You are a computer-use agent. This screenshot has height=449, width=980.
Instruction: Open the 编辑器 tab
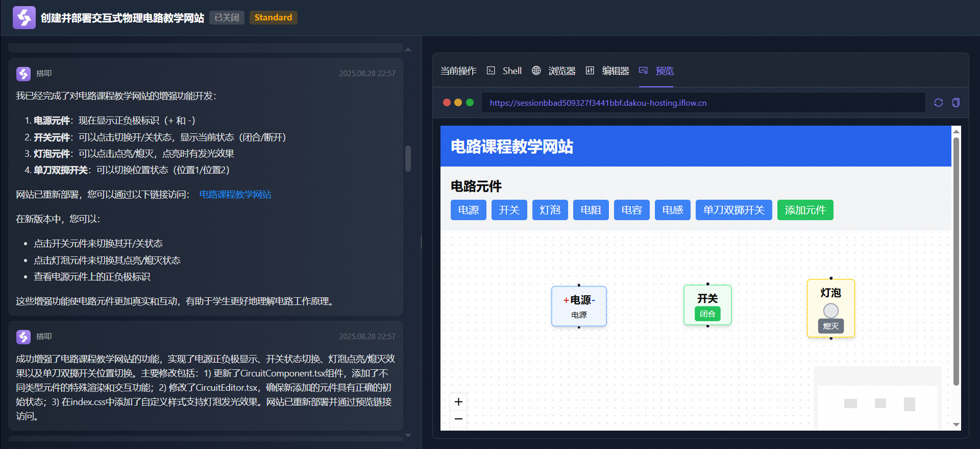tap(607, 71)
